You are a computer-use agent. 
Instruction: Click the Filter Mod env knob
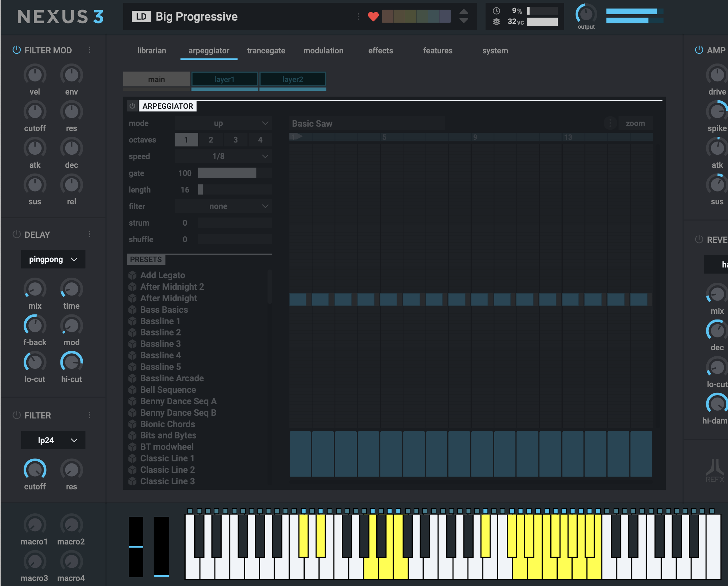click(x=71, y=75)
